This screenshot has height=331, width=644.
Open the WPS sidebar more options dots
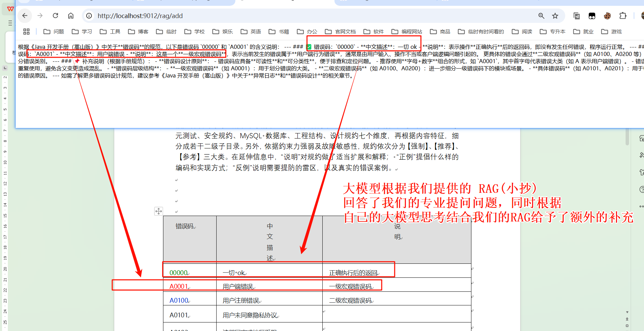642,206
